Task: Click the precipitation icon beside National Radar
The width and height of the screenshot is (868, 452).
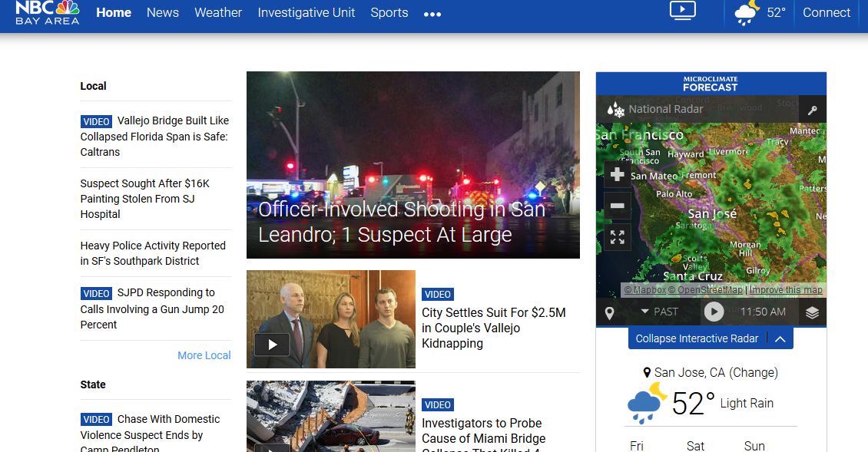Action: [615, 110]
